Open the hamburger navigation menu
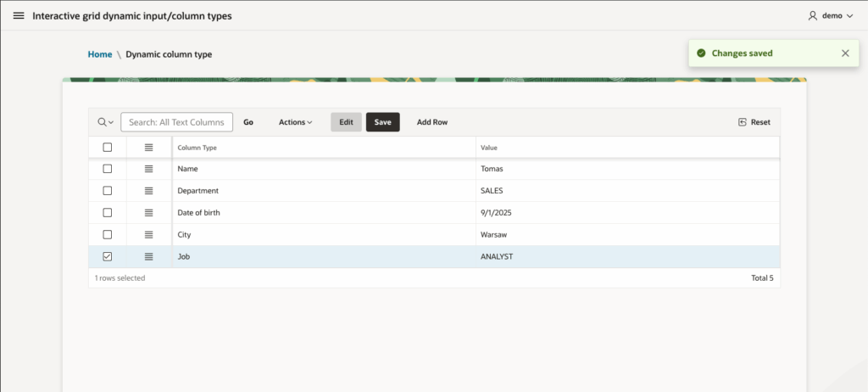 point(19,16)
